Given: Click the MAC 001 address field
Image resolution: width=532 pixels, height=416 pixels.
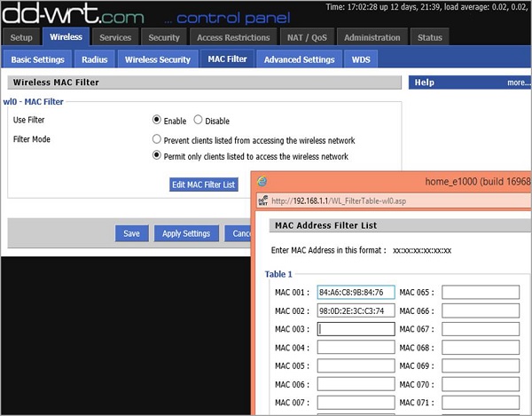Looking at the screenshot, I should pyautogui.click(x=356, y=293).
